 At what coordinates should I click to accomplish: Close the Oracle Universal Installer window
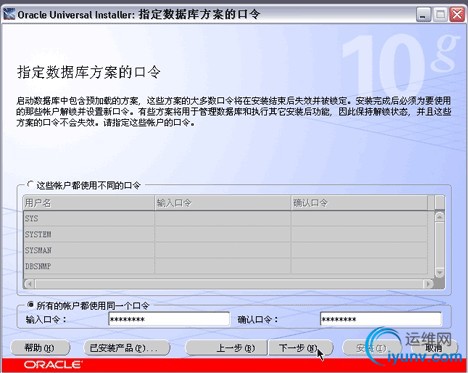[457, 15]
